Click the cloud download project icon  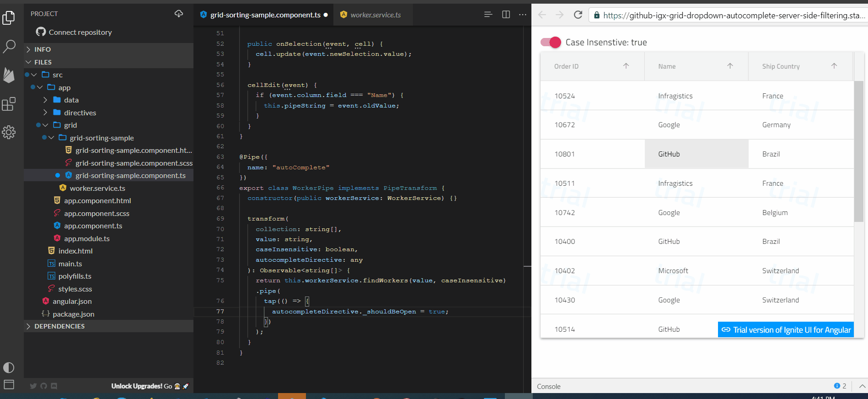pyautogui.click(x=179, y=14)
